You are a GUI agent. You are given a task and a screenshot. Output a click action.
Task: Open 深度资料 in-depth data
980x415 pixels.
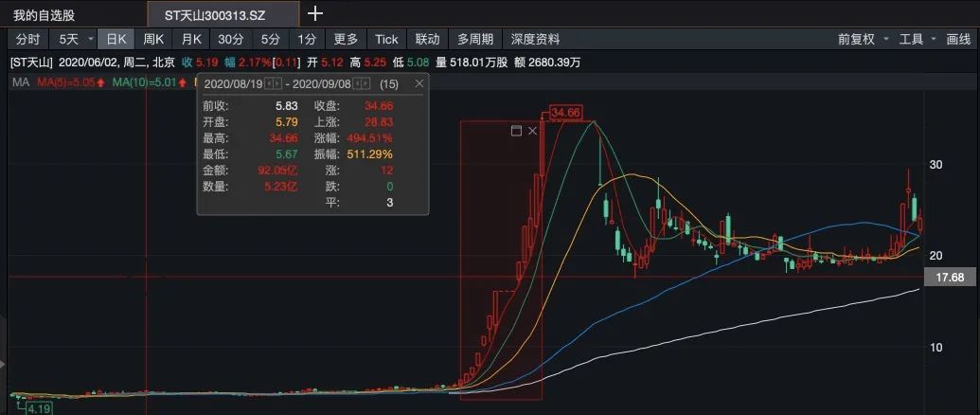click(535, 40)
